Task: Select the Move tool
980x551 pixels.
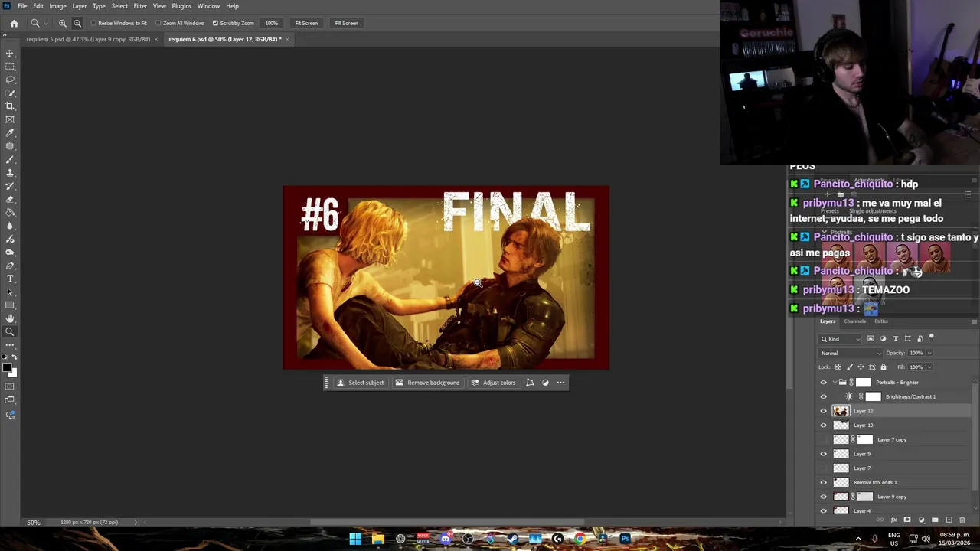Action: click(x=10, y=54)
